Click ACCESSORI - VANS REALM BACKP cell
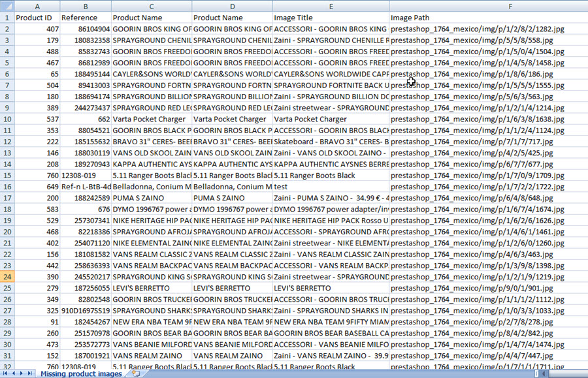The width and height of the screenshot is (588, 378). pos(331,266)
